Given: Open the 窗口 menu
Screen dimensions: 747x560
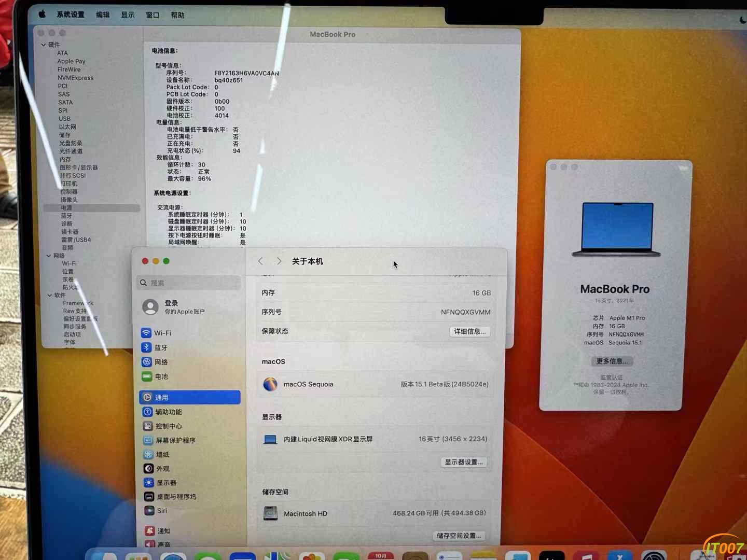Looking at the screenshot, I should [153, 15].
